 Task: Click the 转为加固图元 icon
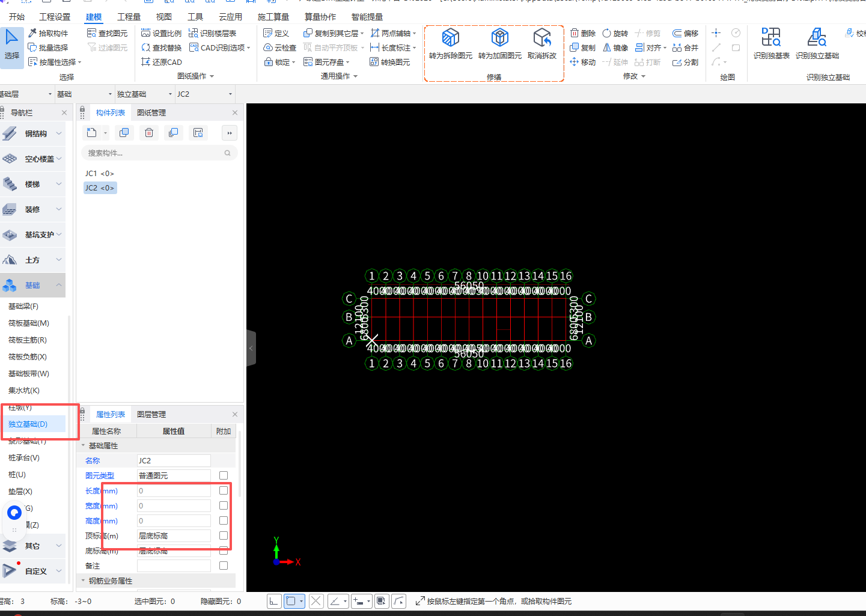click(x=499, y=38)
